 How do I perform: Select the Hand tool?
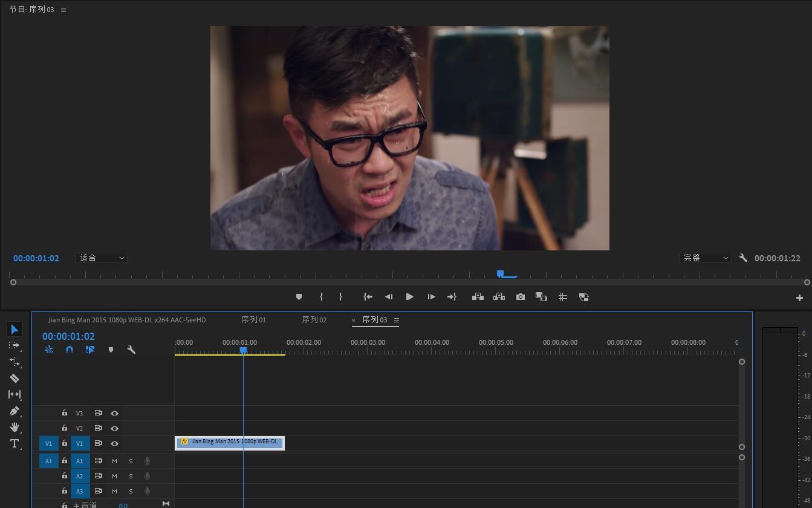(15, 427)
